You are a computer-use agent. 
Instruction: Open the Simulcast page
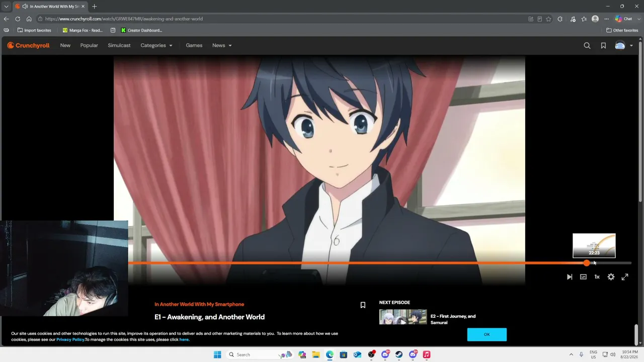119,45
